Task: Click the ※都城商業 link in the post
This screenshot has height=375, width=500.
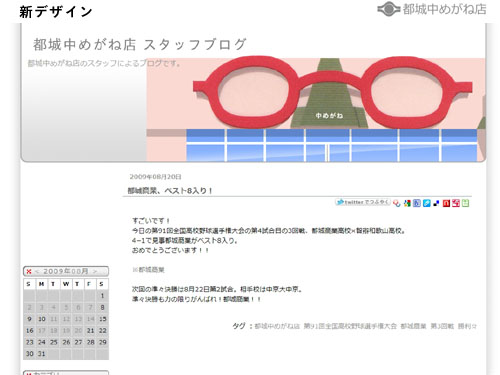Action: point(148,270)
